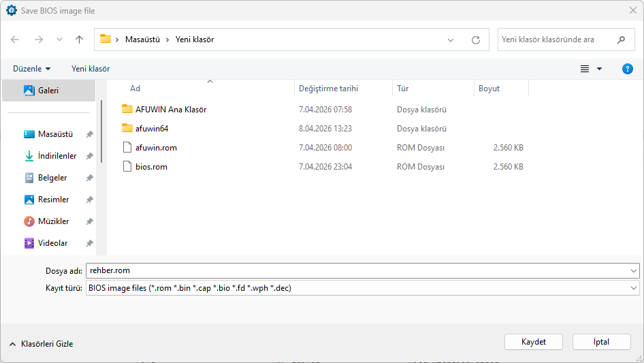
Task: Click 7.04.2026 23:04 date of bios.rom
Action: [325, 166]
